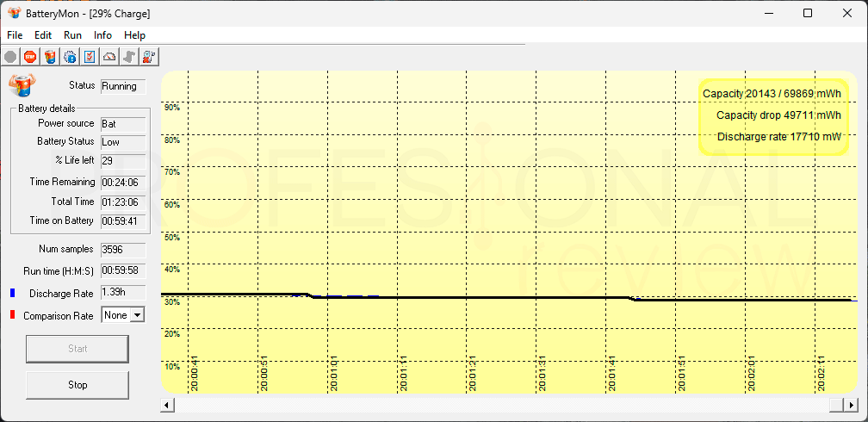Viewport: 868px width, 422px height.
Task: Click the gear with exclamation toolbar icon
Action: coord(71,57)
